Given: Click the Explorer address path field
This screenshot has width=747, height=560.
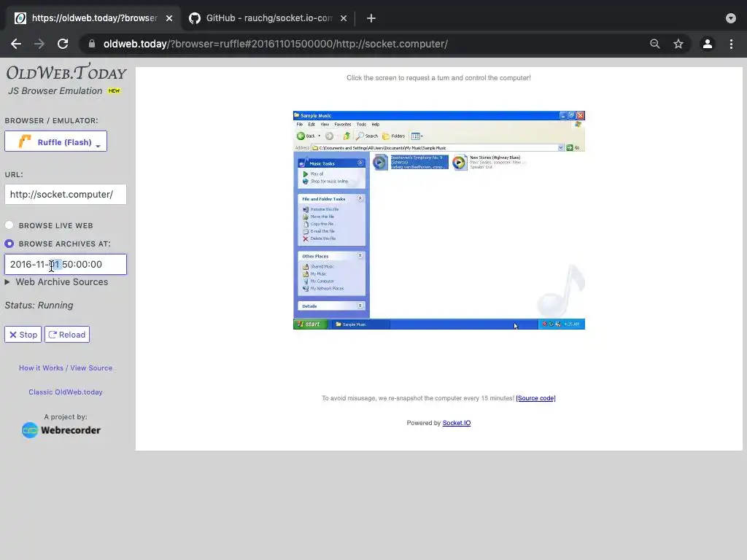Looking at the screenshot, I should 435,147.
